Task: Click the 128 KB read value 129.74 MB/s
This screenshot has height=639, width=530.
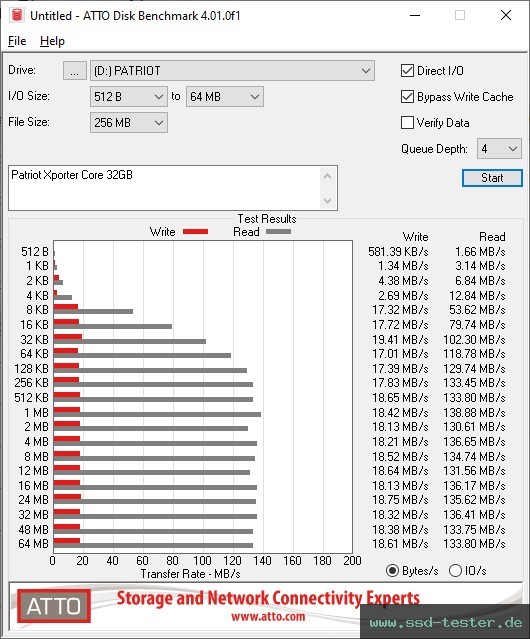Action: tap(474, 368)
